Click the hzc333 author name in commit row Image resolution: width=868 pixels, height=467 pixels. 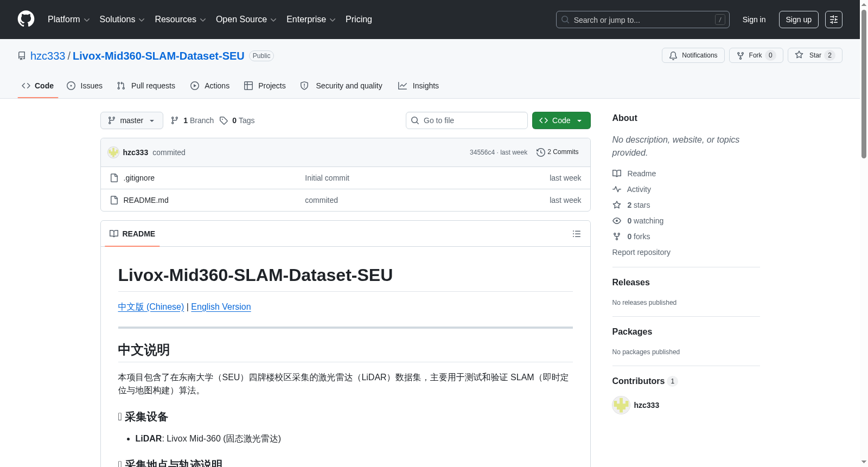136,152
